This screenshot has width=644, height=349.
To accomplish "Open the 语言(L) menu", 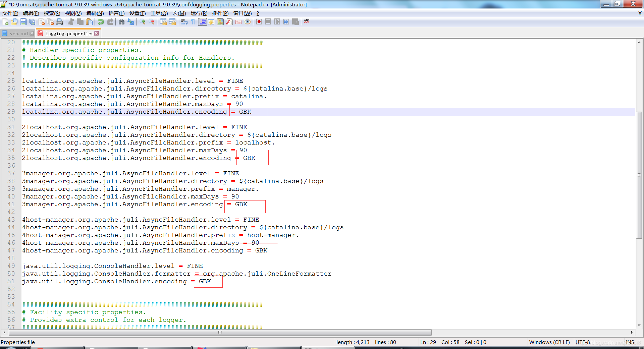I will (x=116, y=13).
